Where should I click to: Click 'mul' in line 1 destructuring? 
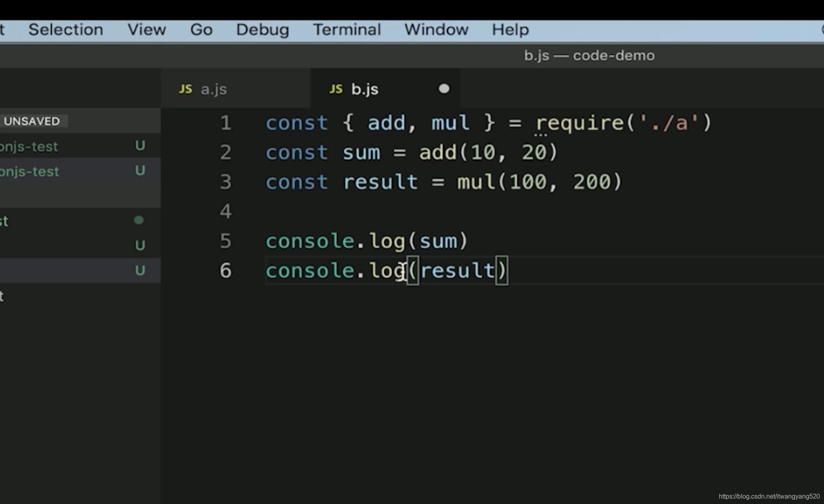tap(451, 123)
